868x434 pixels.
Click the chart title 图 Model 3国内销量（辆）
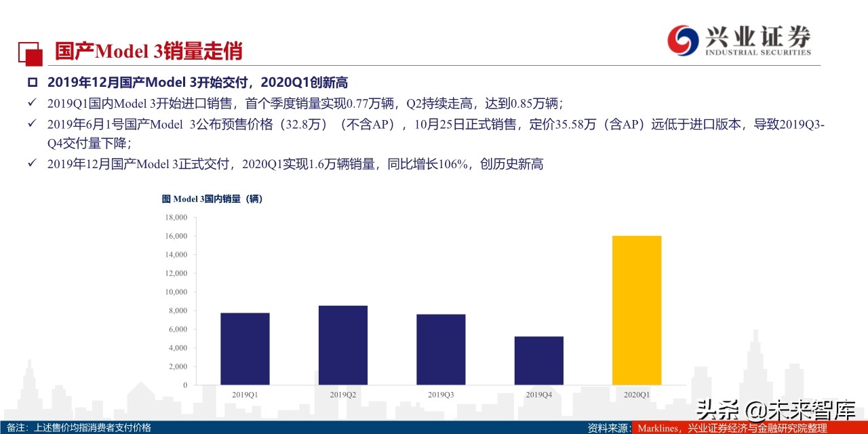(212, 199)
